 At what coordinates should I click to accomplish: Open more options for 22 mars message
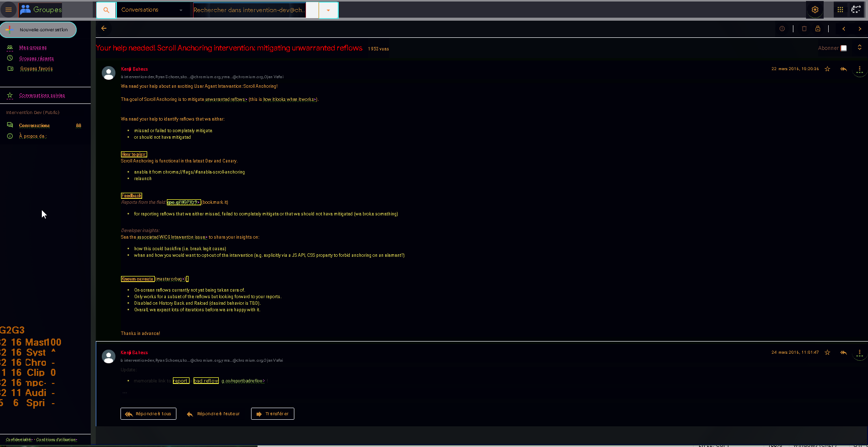click(x=859, y=70)
